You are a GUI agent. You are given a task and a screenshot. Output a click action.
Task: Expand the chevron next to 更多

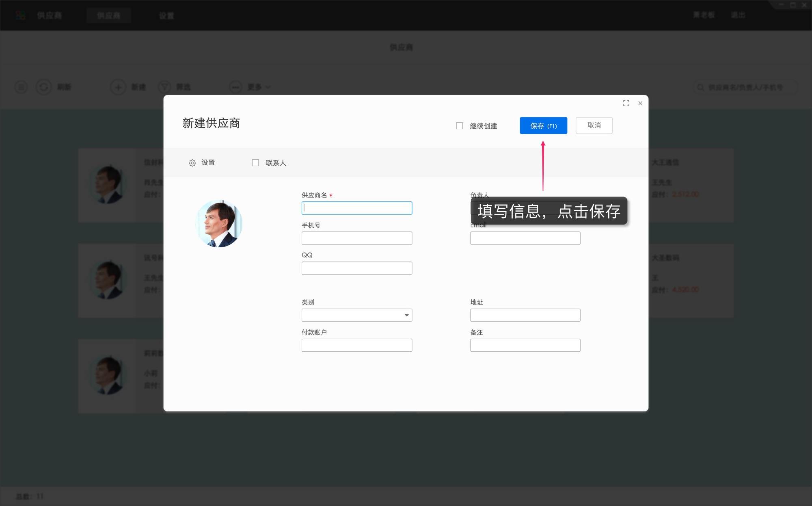click(x=268, y=87)
